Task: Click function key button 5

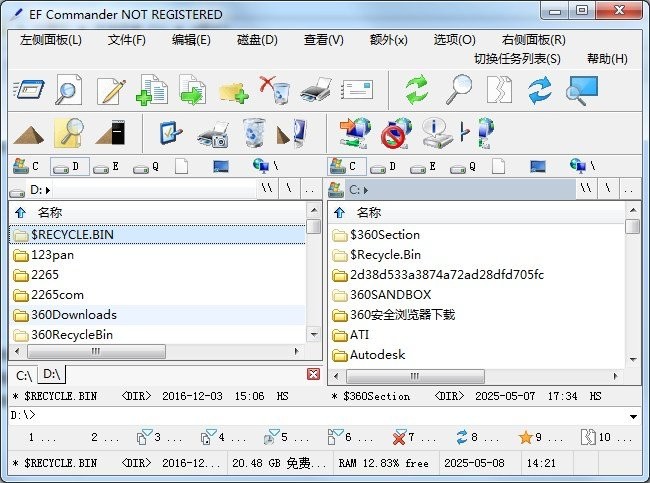Action: [286, 437]
